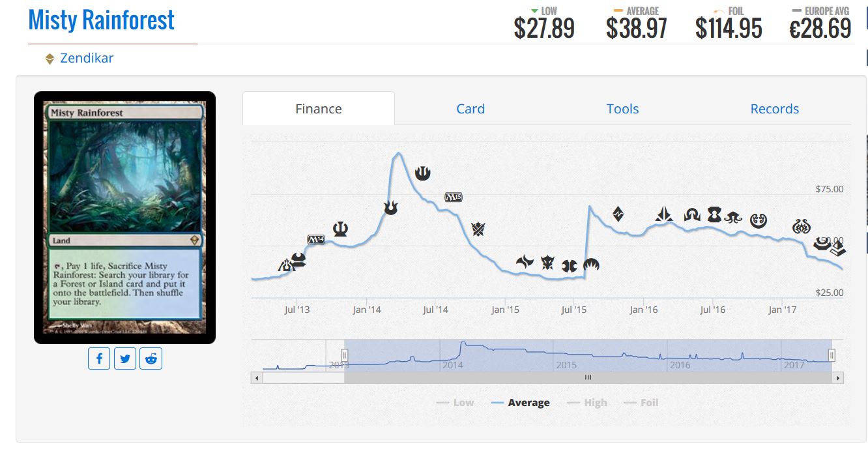Show the Low price series
The width and height of the screenshot is (868, 453).
click(x=456, y=403)
